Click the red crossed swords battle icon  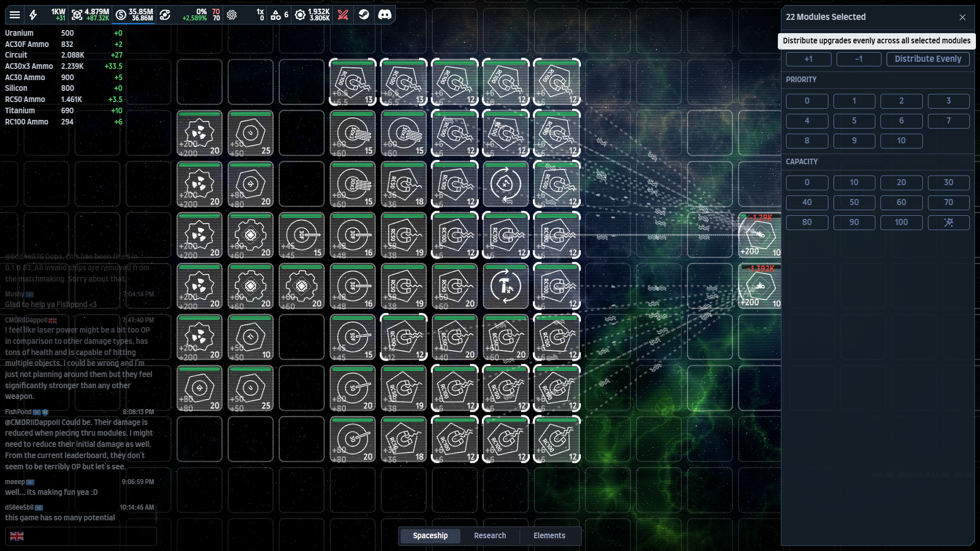(x=343, y=15)
